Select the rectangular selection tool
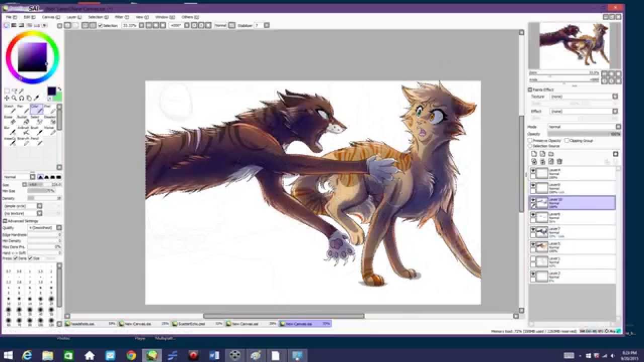This screenshot has height=362, width=644. pos(7,91)
